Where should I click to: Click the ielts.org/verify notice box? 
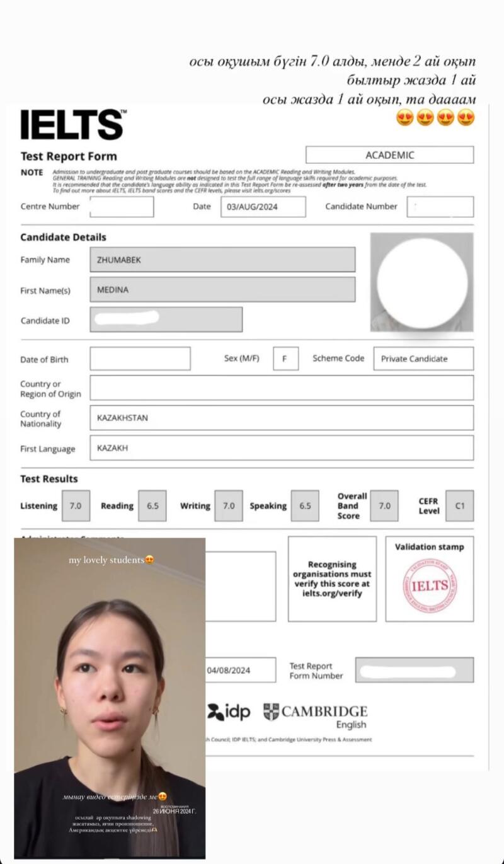click(332, 579)
